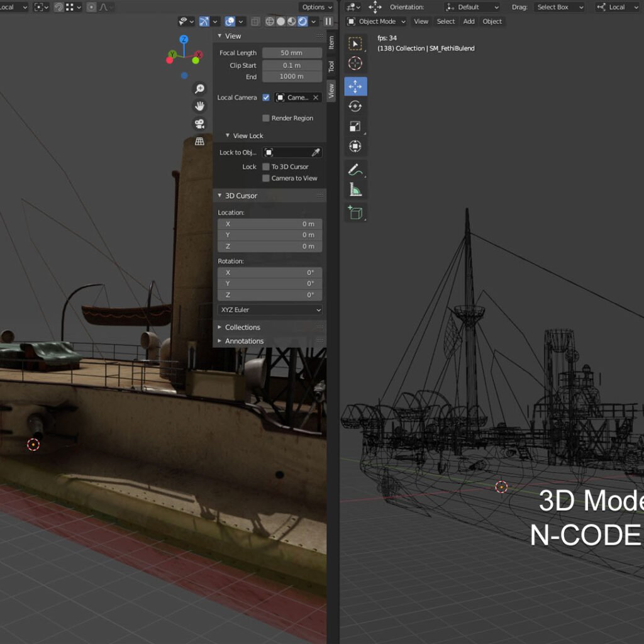Screen dimensions: 644x644
Task: Open the Add menu
Action: 469,21
